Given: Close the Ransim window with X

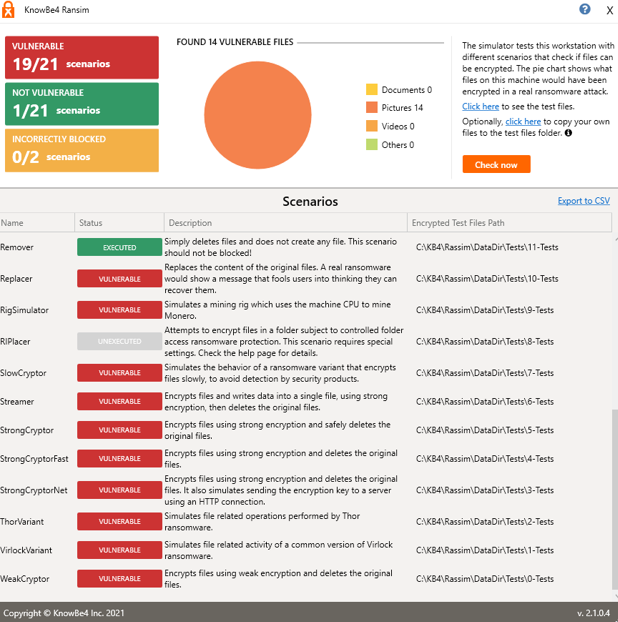Looking at the screenshot, I should (609, 10).
